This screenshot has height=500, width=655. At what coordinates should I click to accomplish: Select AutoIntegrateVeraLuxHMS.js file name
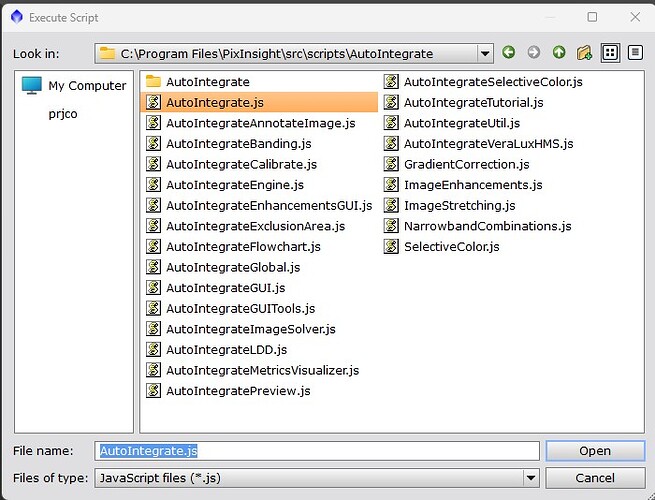tap(488, 144)
